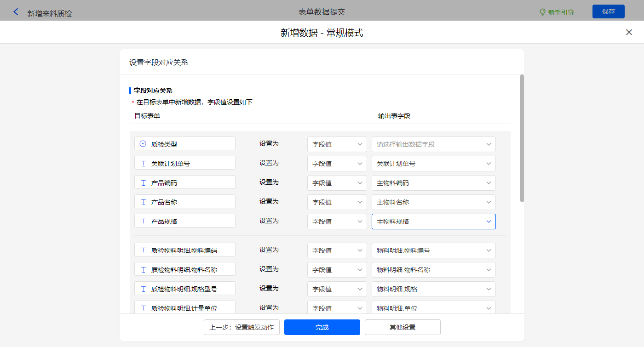Close the 新增数据 dialog with X icon
The image size is (644, 347).
pos(629,32)
